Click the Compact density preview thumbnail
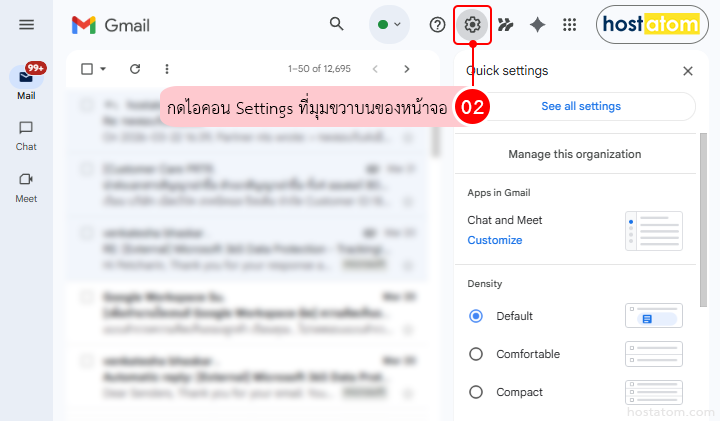Image resolution: width=720 pixels, height=421 pixels. click(654, 393)
